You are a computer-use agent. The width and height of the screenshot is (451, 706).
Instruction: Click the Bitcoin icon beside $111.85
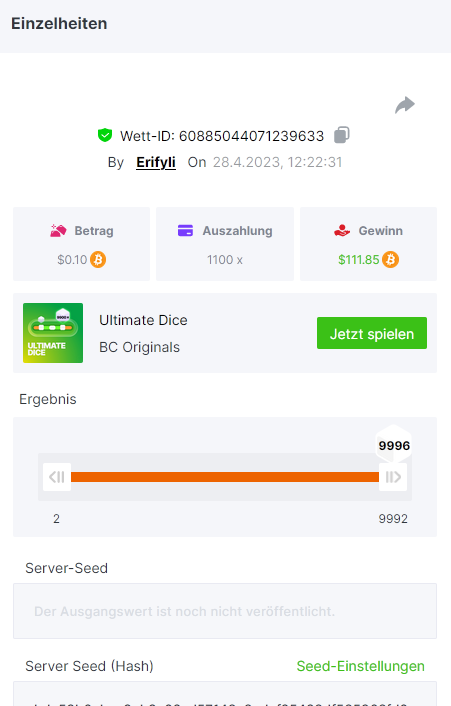[x=391, y=260]
